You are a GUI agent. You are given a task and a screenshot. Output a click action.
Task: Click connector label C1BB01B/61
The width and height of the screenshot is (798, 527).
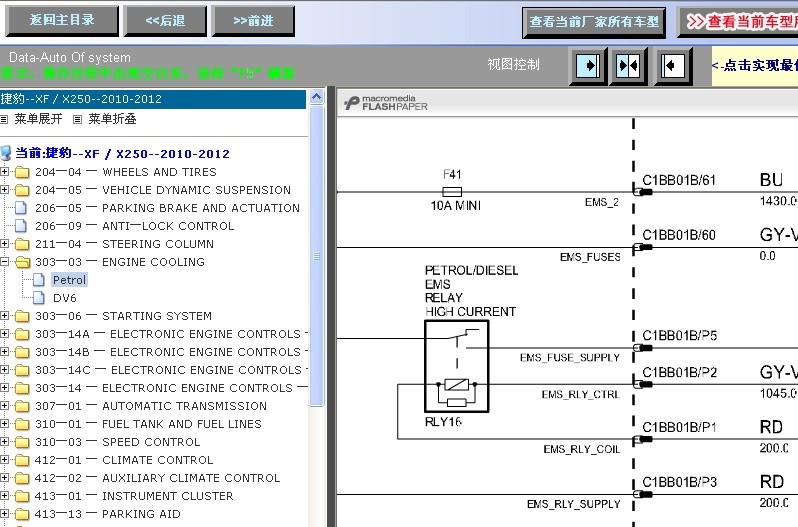(679, 180)
